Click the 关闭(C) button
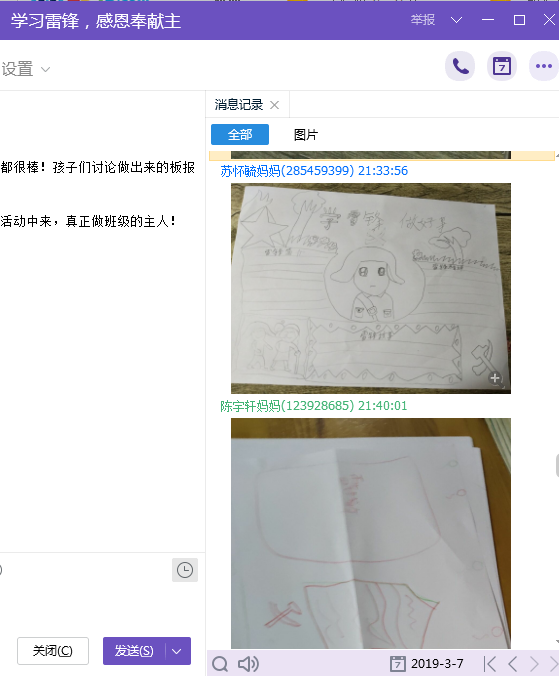559x676 pixels. point(53,651)
